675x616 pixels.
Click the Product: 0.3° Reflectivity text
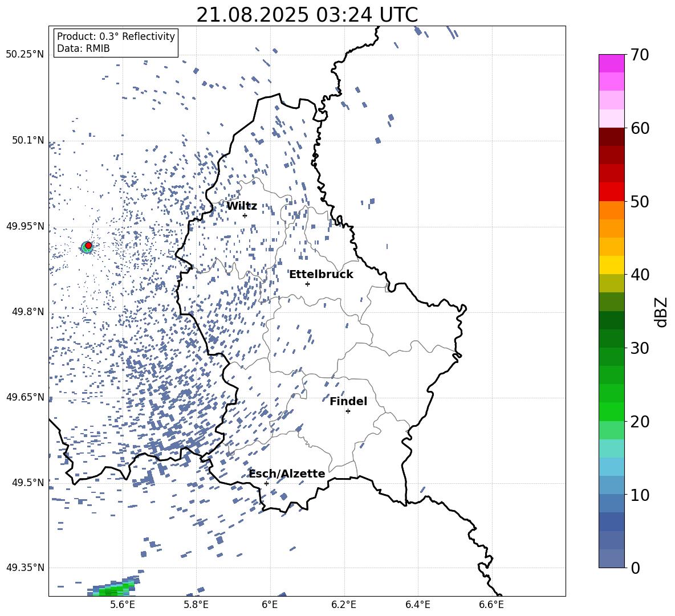pos(116,36)
